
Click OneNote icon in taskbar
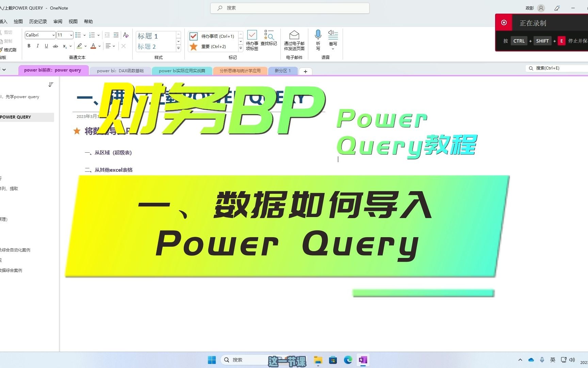363,360
